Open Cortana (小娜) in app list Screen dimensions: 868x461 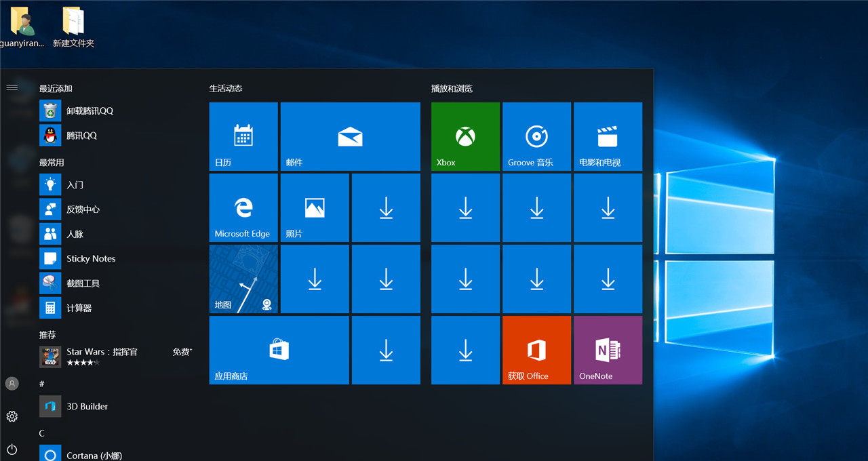(117, 455)
